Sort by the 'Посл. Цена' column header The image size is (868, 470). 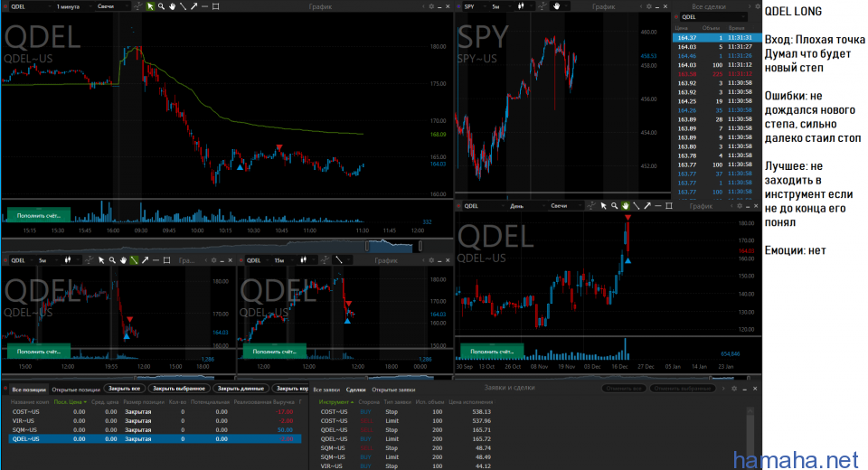[x=70, y=402]
